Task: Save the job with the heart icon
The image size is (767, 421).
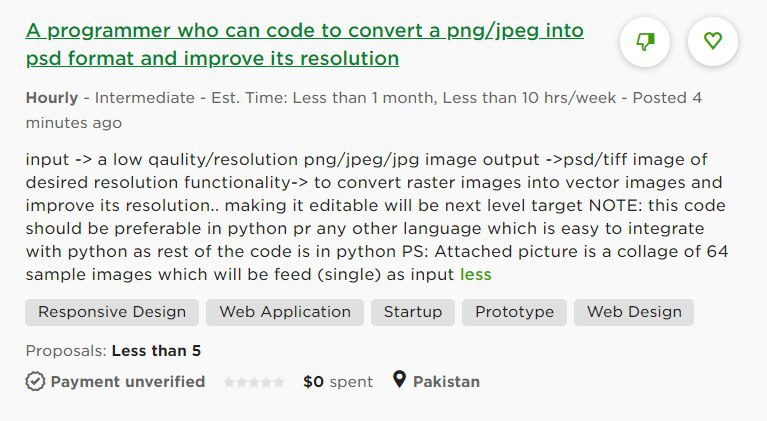Action: coord(713,41)
